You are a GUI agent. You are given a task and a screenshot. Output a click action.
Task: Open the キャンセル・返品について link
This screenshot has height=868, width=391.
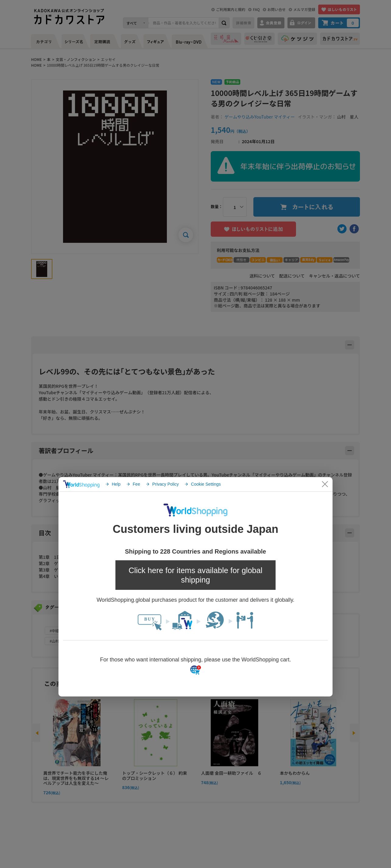[334, 276]
